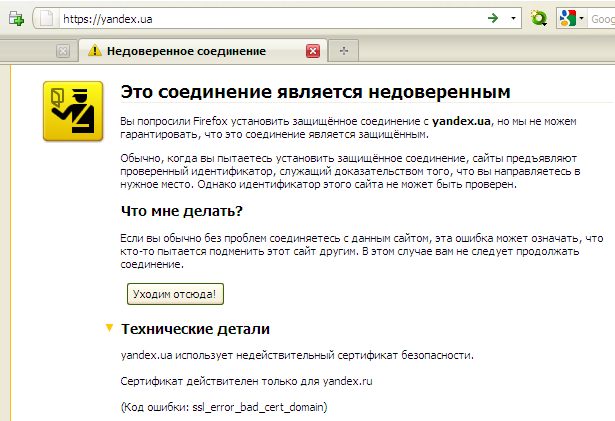The height and width of the screenshot is (421, 615).
Task: Click the new tab page icon with green plus
Action: 16,18
